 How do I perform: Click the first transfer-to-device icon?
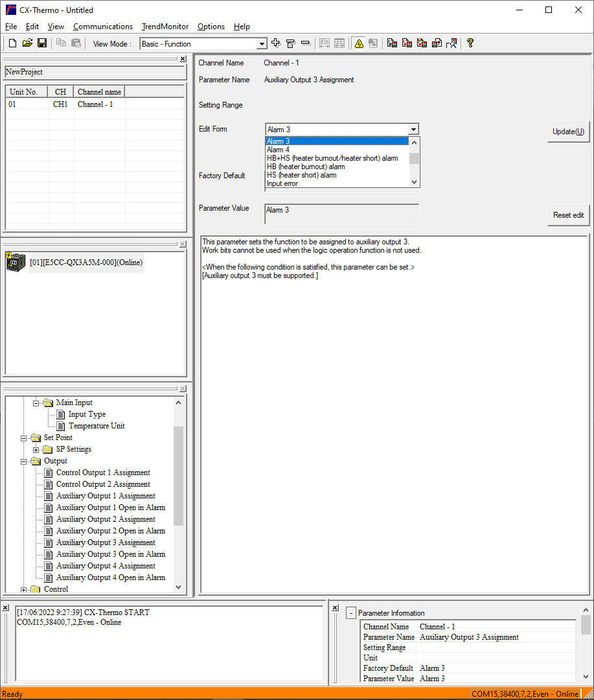pos(392,43)
